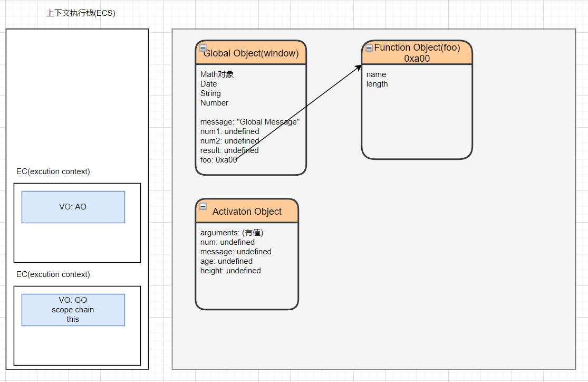Click the foo: 0xa00 property text
This screenshot has height=382, width=588.
[x=218, y=160]
